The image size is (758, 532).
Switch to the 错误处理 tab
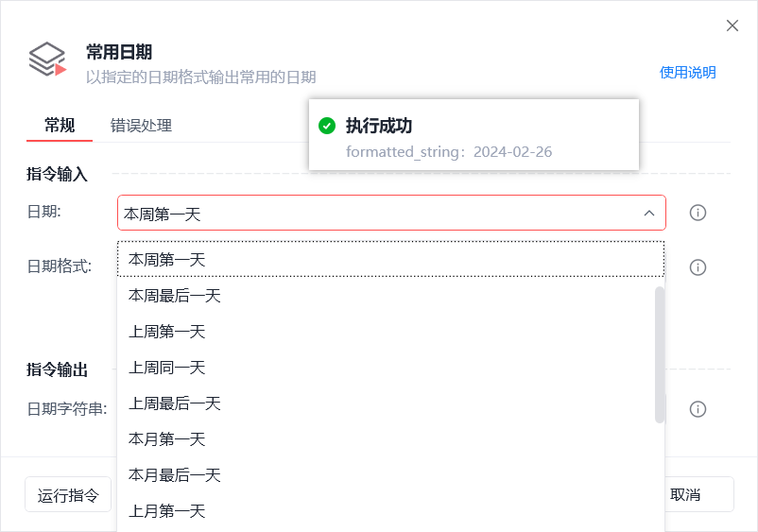141,126
